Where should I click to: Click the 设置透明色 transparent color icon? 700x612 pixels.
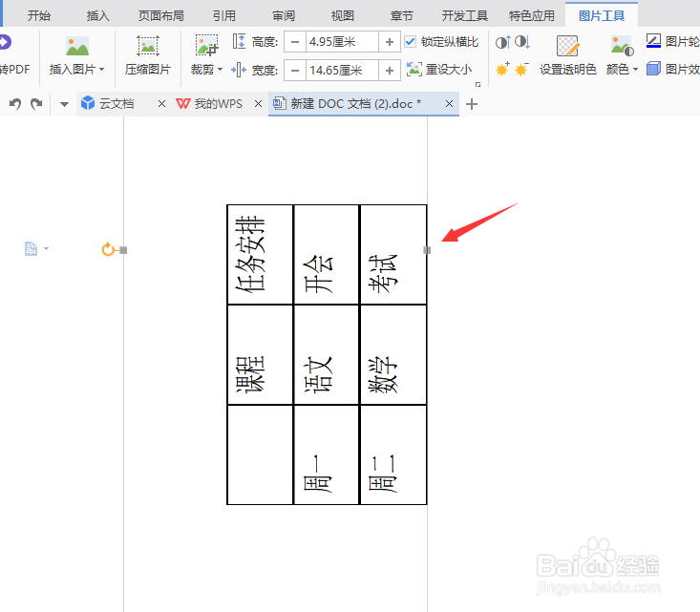567,46
